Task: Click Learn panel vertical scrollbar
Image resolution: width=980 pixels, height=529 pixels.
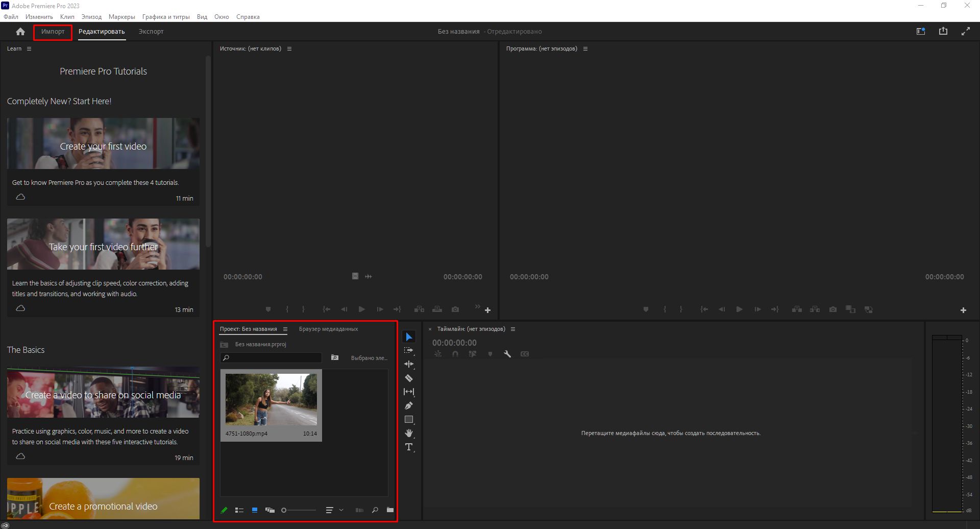Action: 208,152
